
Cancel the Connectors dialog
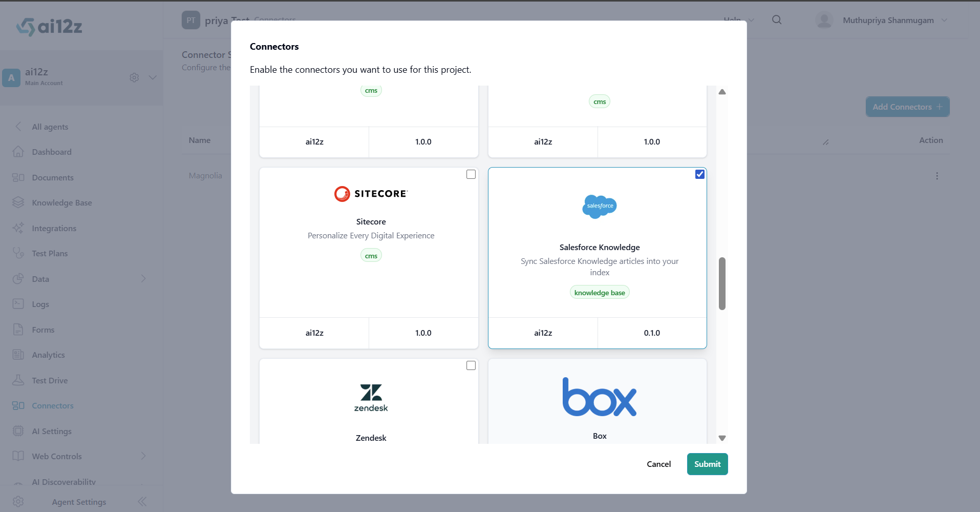[658, 464]
